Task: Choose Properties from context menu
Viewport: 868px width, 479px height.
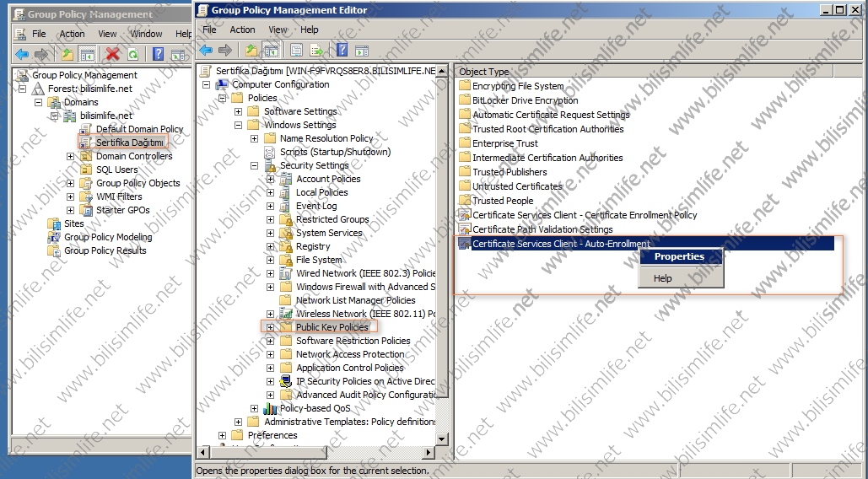Action: [681, 256]
